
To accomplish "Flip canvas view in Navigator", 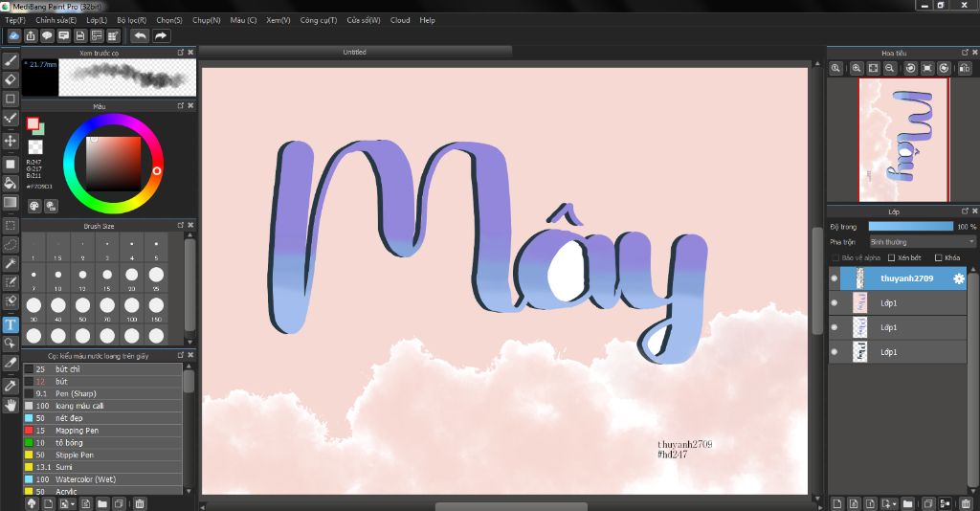I will click(x=965, y=68).
